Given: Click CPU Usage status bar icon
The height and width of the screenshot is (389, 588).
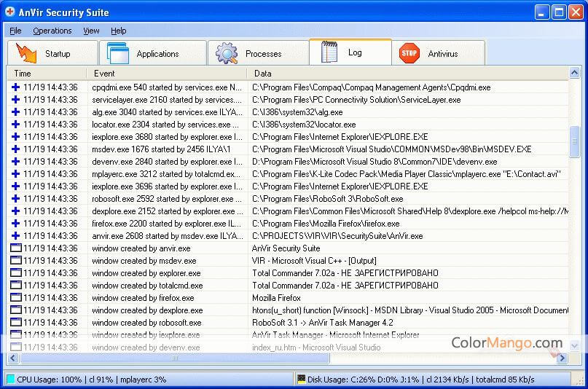Looking at the screenshot, I should point(11,379).
